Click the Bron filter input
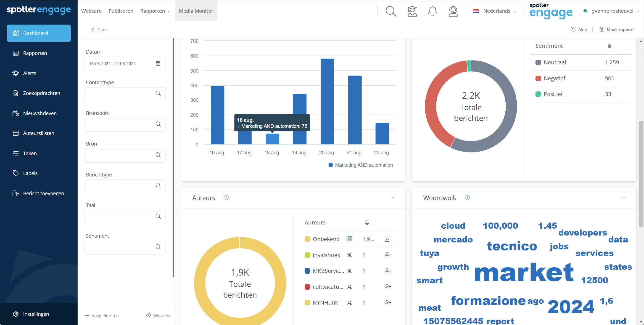The image size is (644, 325). pos(125,155)
